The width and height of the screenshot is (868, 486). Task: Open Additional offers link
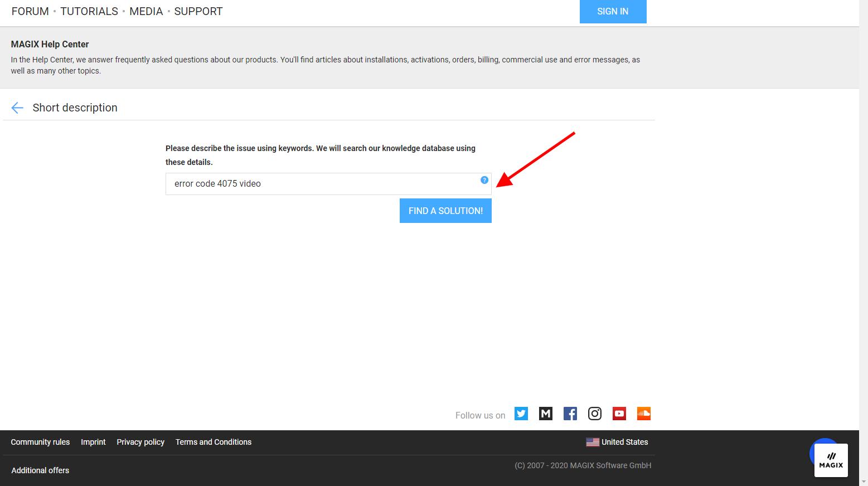(40, 470)
